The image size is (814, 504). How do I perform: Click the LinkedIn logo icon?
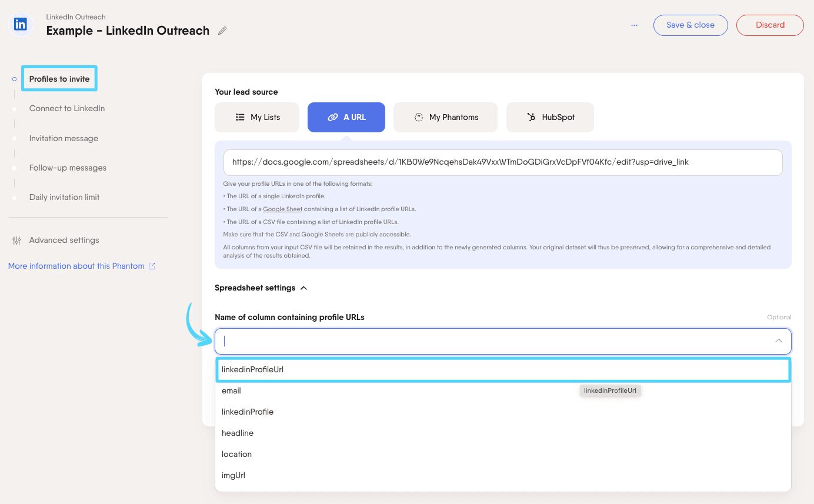pyautogui.click(x=21, y=25)
